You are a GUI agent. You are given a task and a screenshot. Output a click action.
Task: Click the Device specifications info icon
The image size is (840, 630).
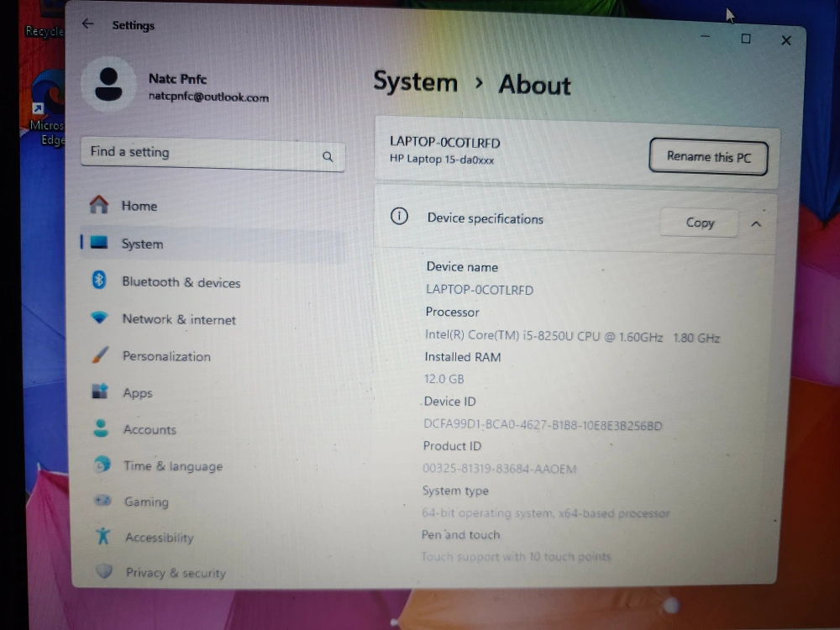[399, 217]
